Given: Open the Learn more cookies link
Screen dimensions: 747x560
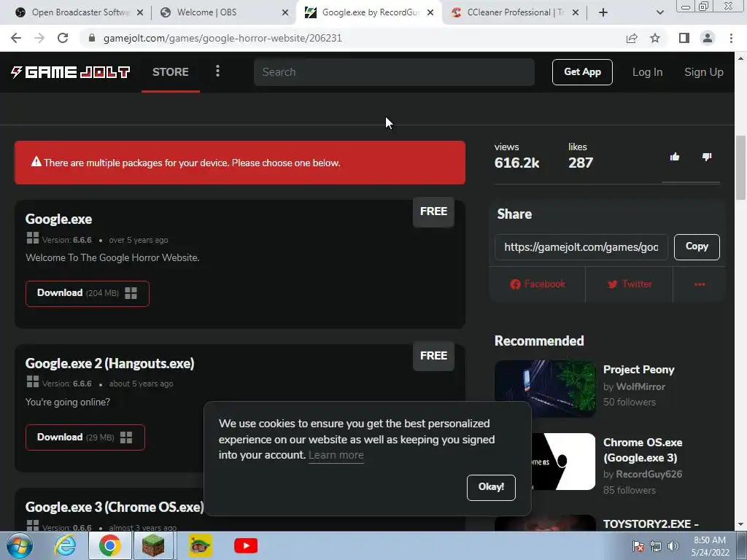Looking at the screenshot, I should click(336, 455).
